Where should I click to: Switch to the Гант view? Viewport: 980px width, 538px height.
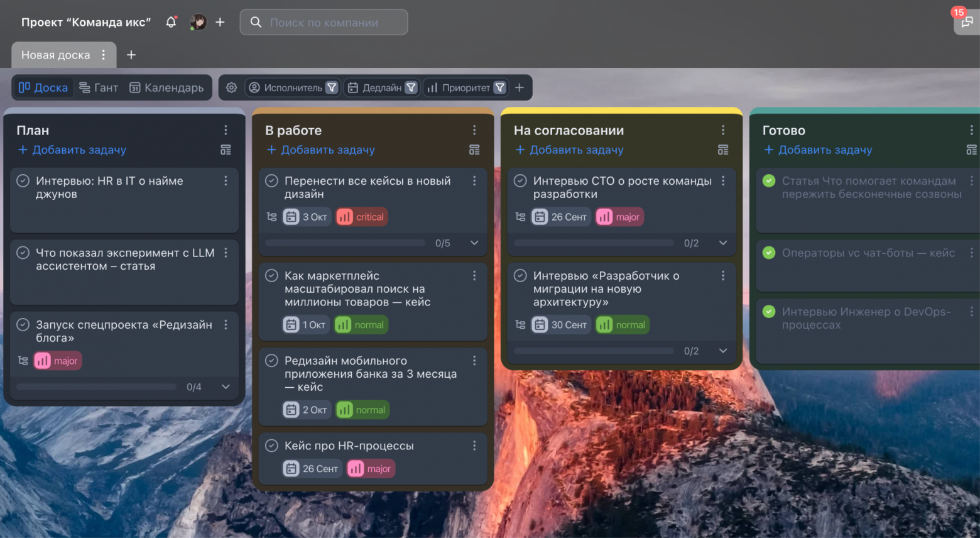pyautogui.click(x=99, y=87)
